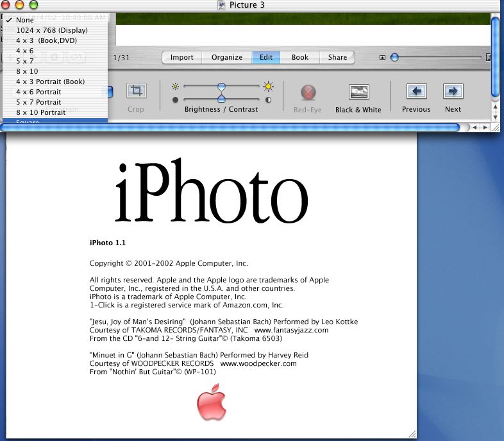Click the green zoom button
The image size is (504, 441).
coord(33,4)
